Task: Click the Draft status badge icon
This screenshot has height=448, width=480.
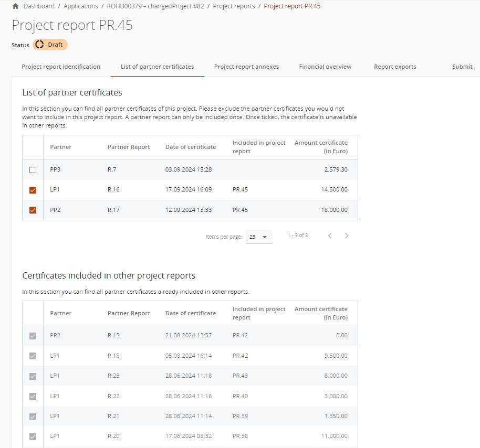Action: click(39, 45)
